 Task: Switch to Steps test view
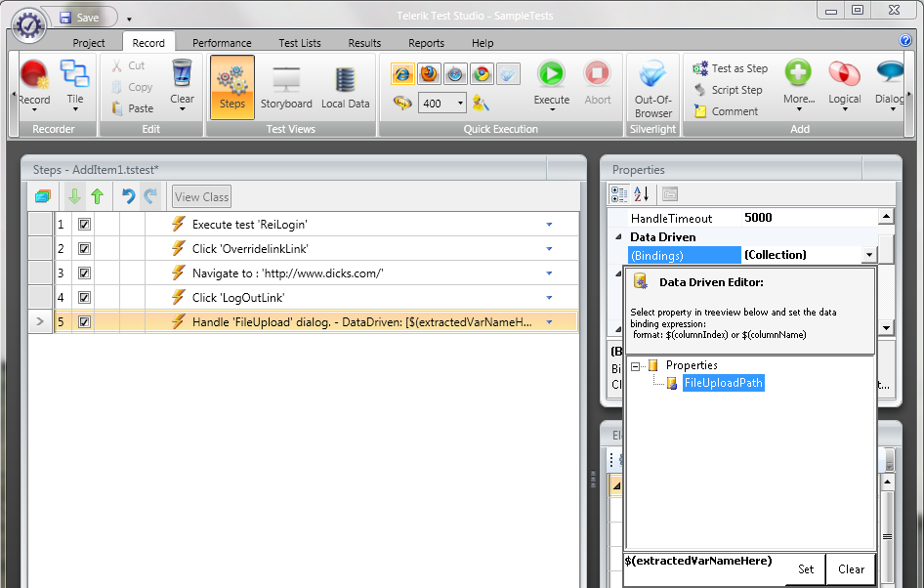(x=232, y=87)
